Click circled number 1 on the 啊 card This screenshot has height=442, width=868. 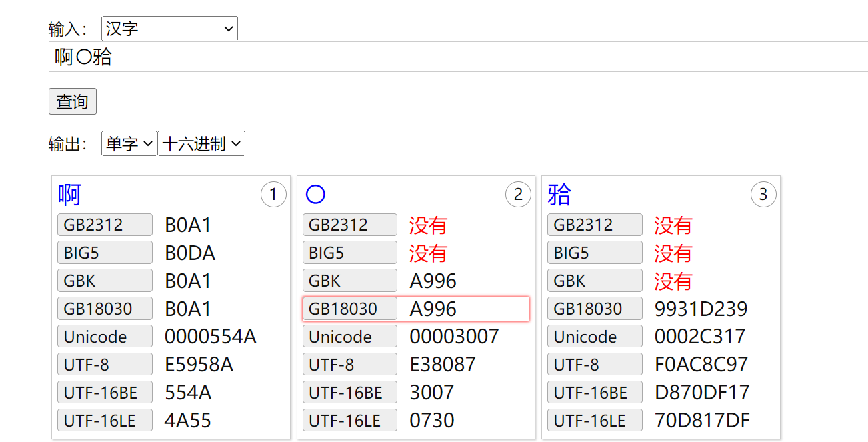(273, 195)
